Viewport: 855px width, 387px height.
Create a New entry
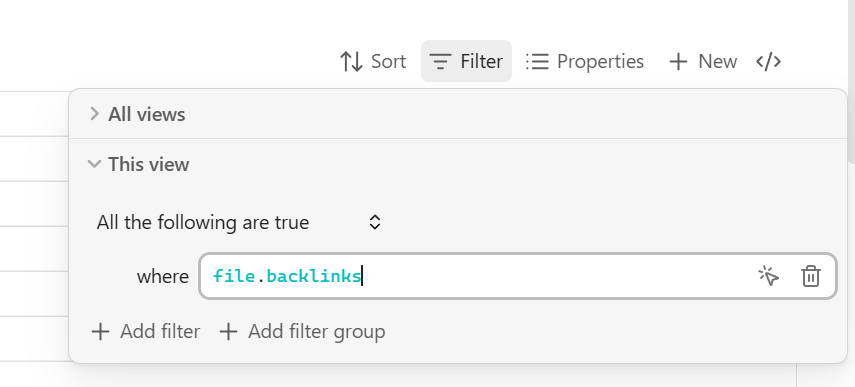(703, 61)
